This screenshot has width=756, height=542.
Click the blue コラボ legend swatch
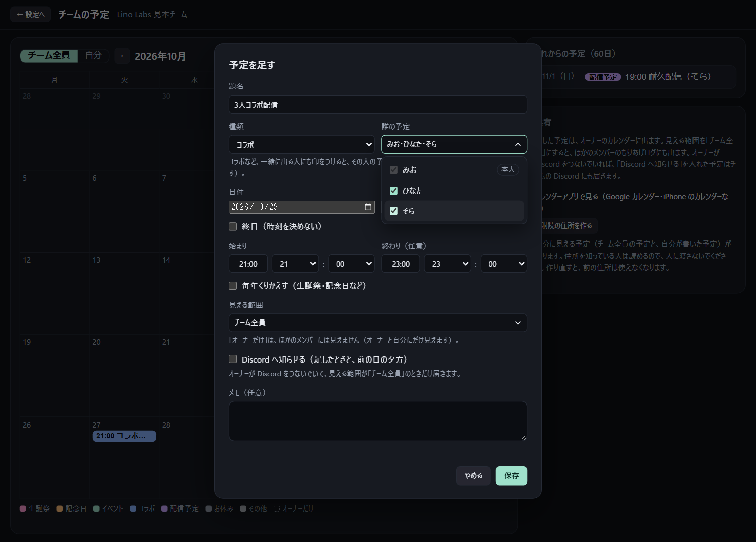pos(133,509)
